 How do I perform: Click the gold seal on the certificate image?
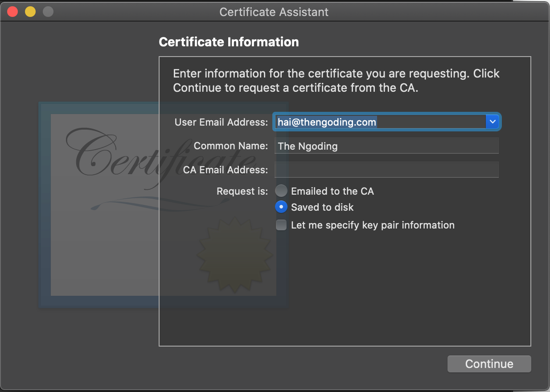(x=234, y=254)
